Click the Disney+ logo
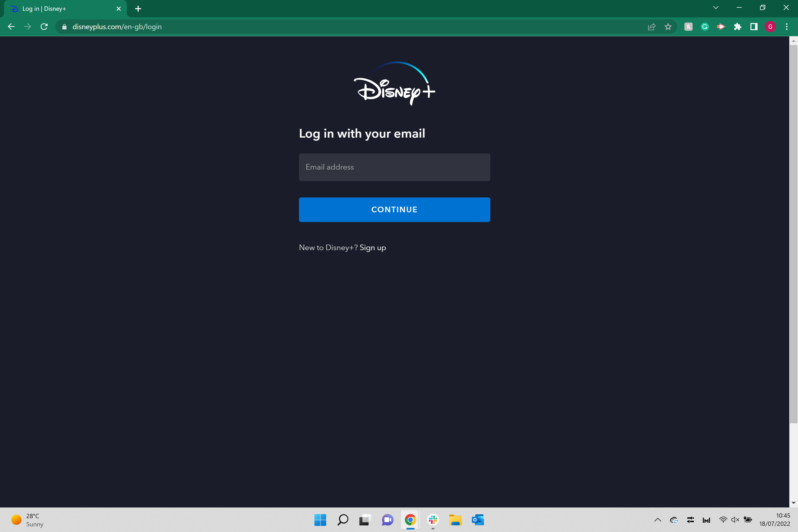 (x=394, y=83)
